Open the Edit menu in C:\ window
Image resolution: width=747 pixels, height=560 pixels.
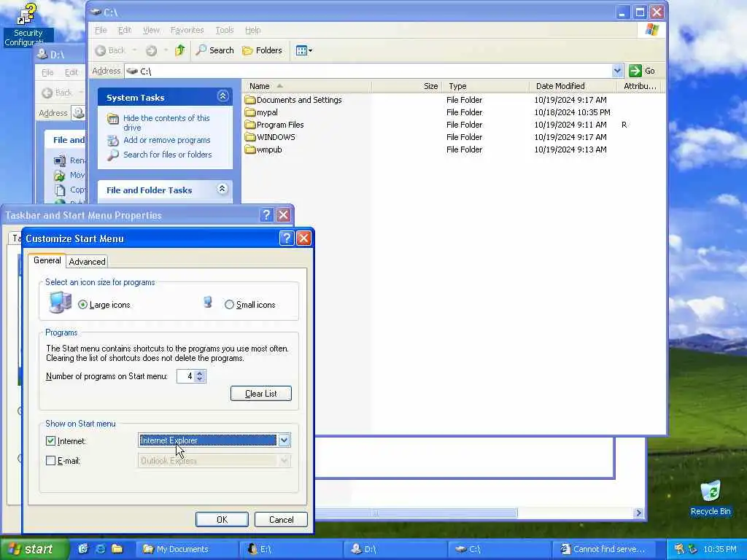click(125, 30)
